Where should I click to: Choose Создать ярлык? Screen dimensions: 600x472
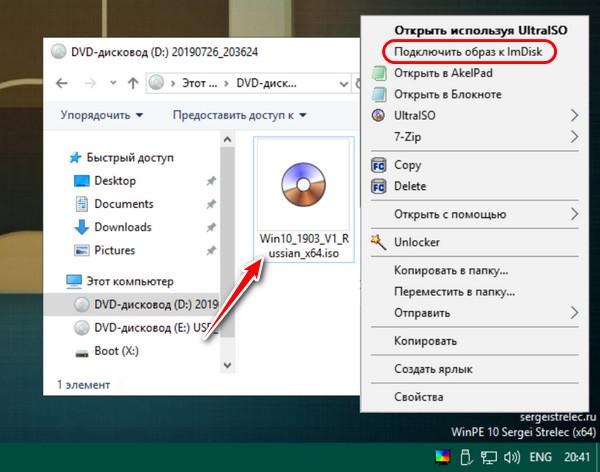[x=433, y=369]
